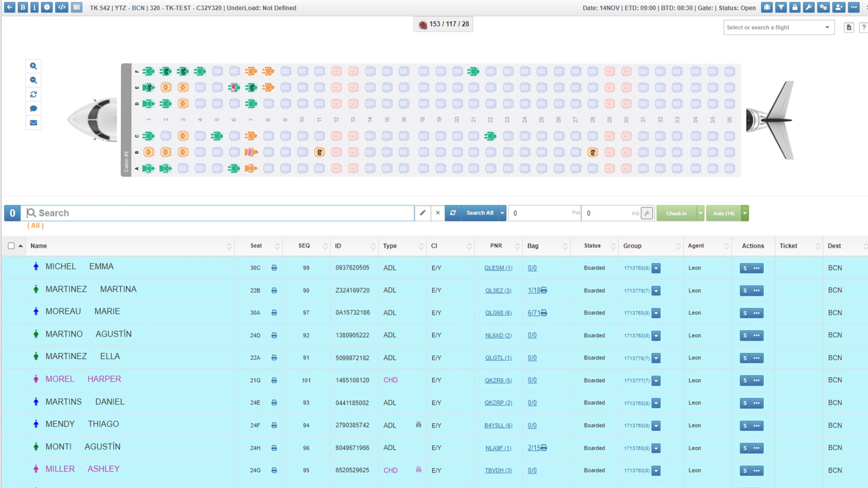Sort table by Seat column header
This screenshot has width=868, height=488.
click(x=258, y=246)
